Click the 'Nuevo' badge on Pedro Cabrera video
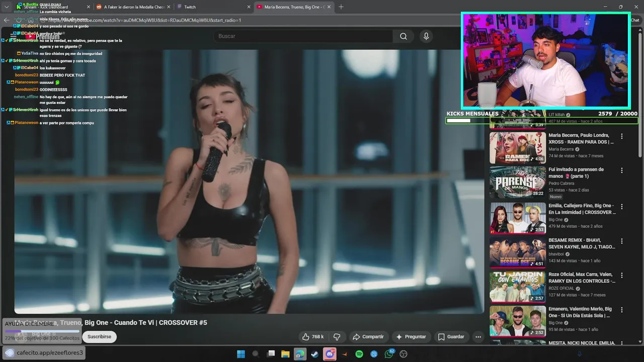The width and height of the screenshot is (644, 362). (x=555, y=197)
